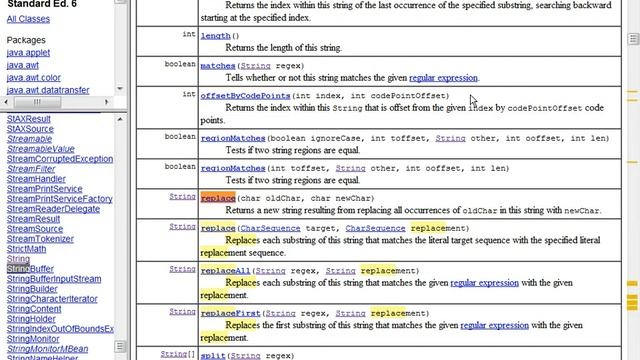Open the StringHolder class link
Screen dimensions: 640x360
tap(31, 319)
